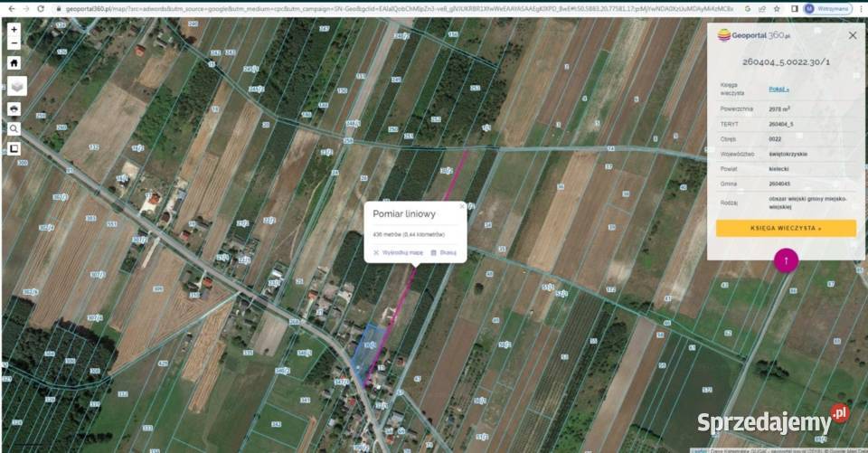Click the Rodzaj value obszar wiejski text
The width and height of the screenshot is (868, 453).
pos(807,203)
